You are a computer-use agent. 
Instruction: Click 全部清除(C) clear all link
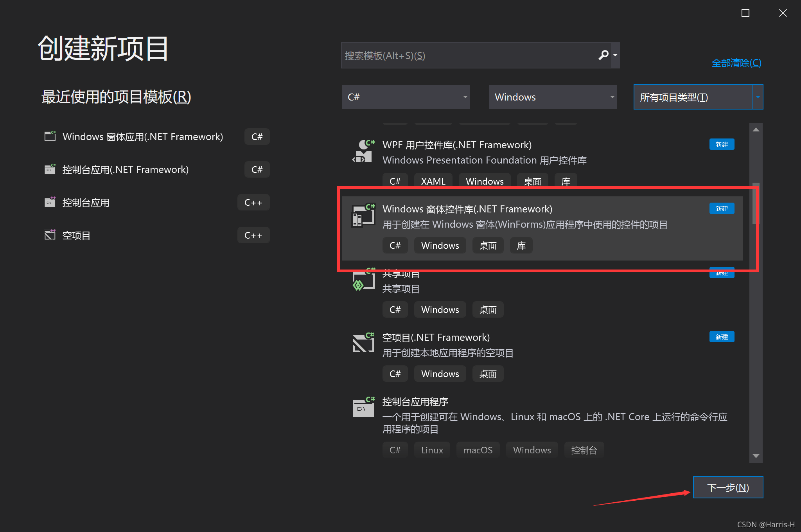[x=736, y=63]
